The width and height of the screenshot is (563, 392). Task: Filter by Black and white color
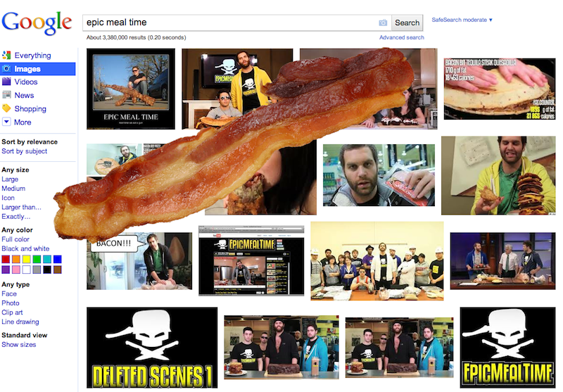(25, 249)
